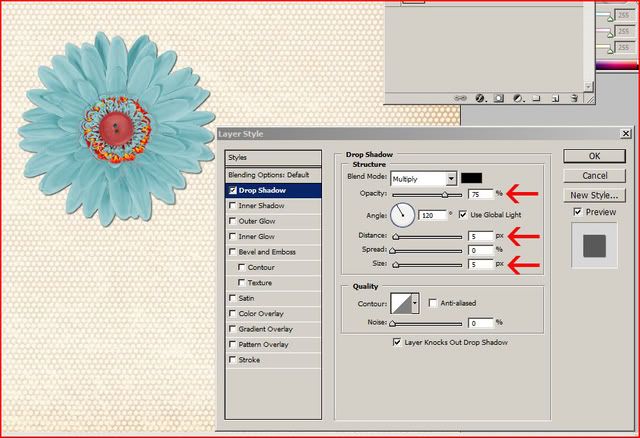Click the new adjustment layer icon

click(x=517, y=98)
